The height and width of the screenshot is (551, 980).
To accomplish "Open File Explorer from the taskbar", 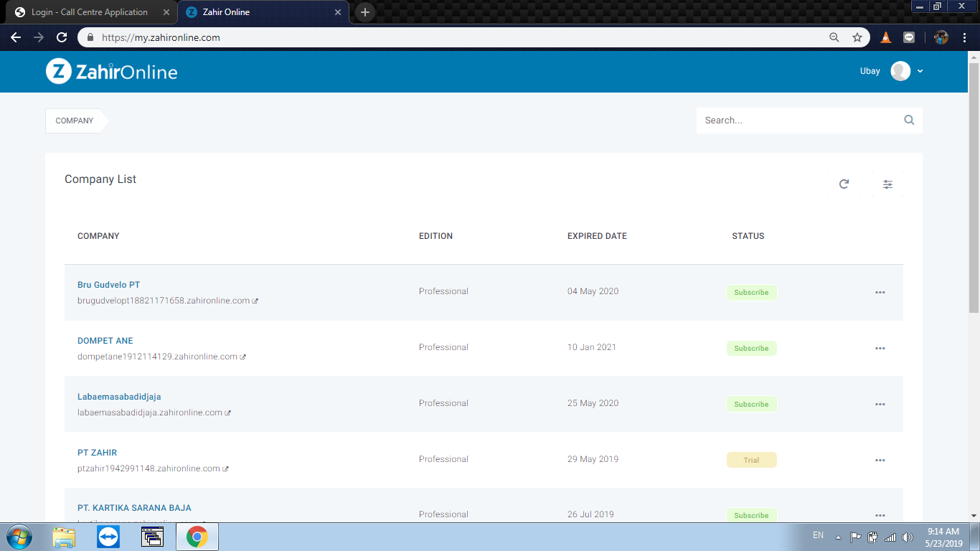I will (65, 537).
